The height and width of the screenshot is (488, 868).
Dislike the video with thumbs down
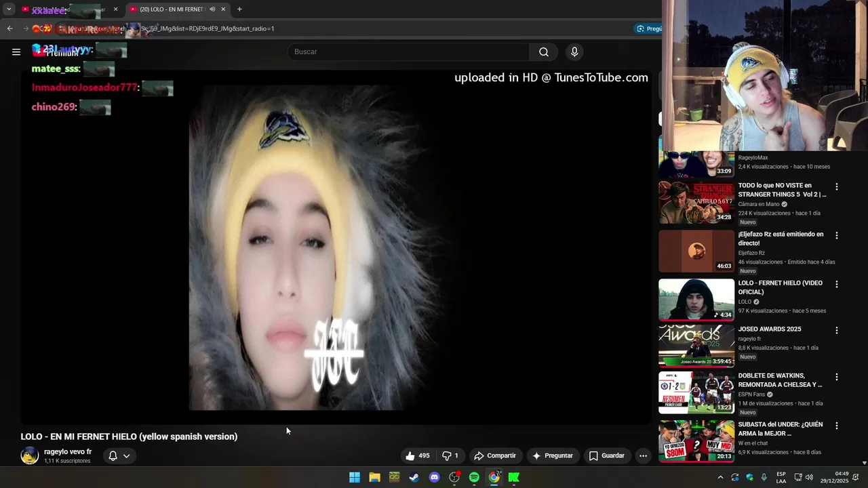450,455
